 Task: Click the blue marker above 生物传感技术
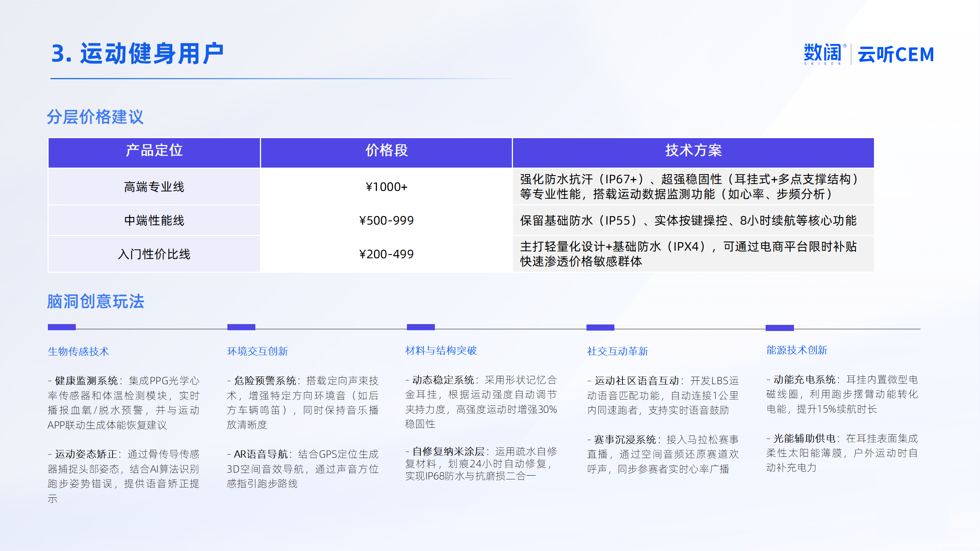(62, 327)
